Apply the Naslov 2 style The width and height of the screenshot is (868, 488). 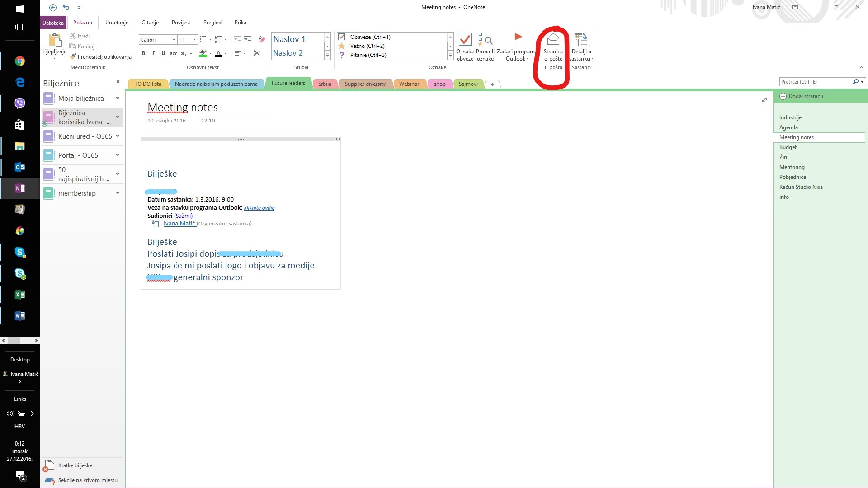[288, 53]
